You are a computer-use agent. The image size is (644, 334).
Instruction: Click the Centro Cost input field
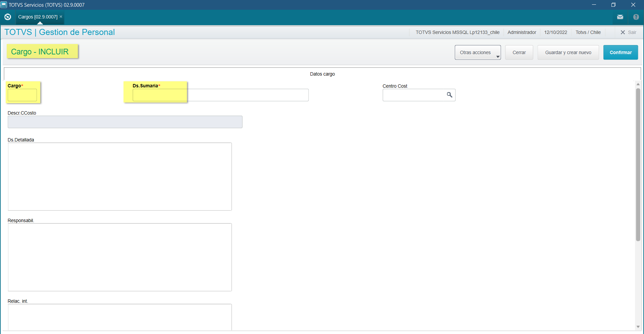click(x=414, y=95)
